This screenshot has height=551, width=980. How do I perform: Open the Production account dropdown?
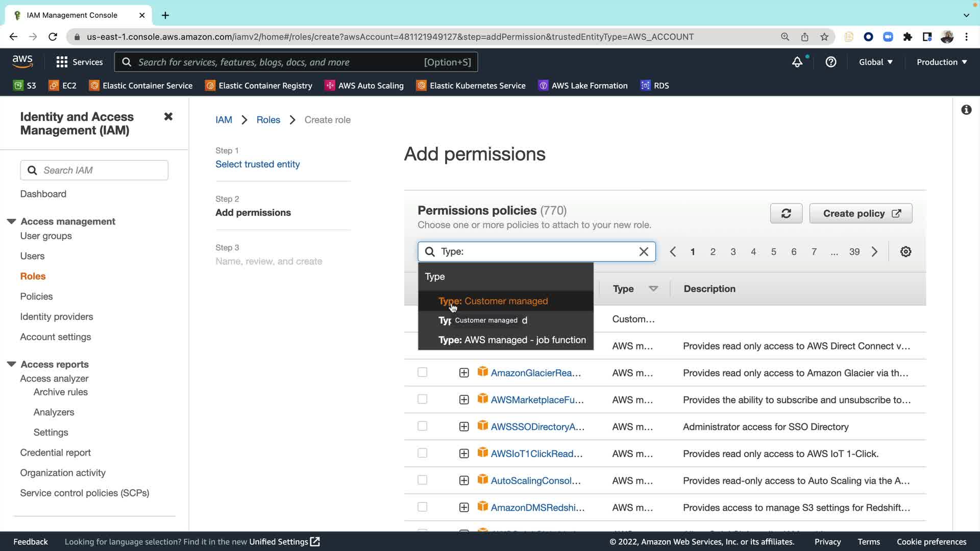click(941, 62)
